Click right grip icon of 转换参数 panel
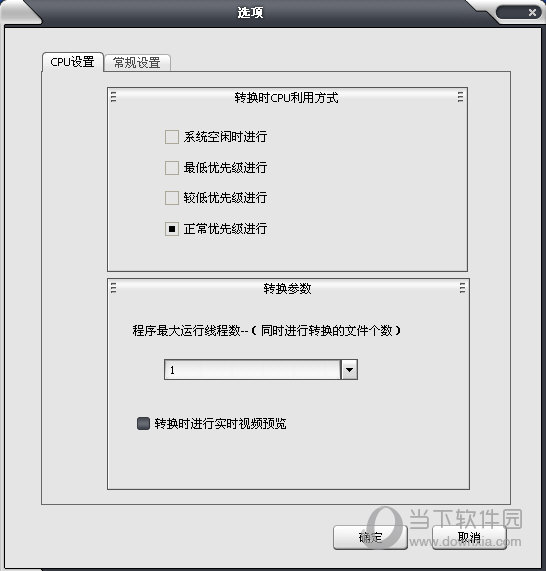Image resolution: width=546 pixels, height=571 pixels. (x=462, y=288)
